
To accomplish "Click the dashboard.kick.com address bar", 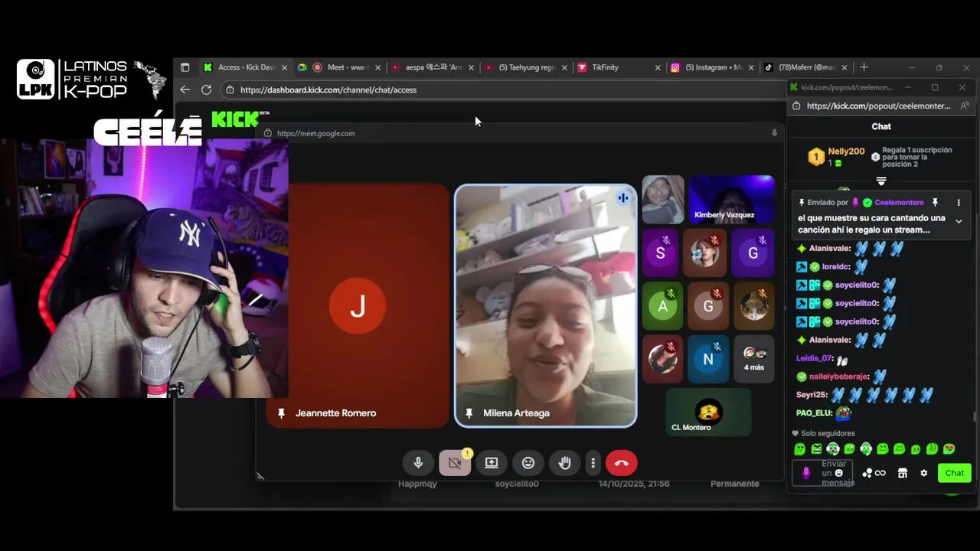I will 505,90.
